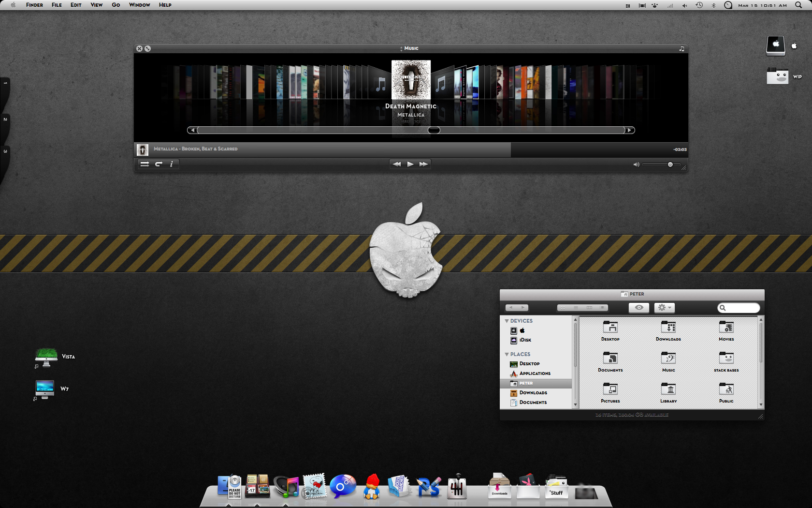Open the Go menu
The height and width of the screenshot is (508, 812).
[116, 5]
